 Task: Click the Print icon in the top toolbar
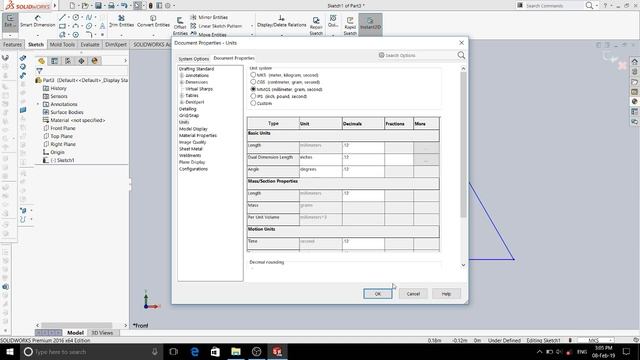coord(111,6)
